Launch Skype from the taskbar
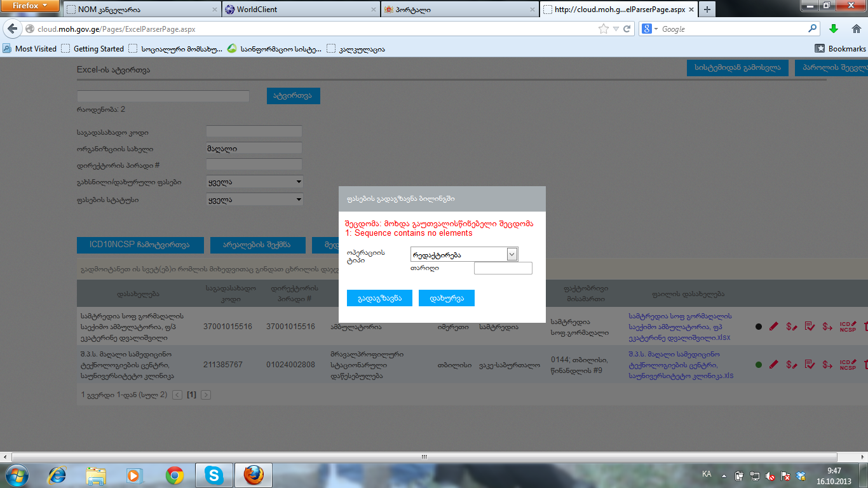868x488 pixels. [214, 475]
